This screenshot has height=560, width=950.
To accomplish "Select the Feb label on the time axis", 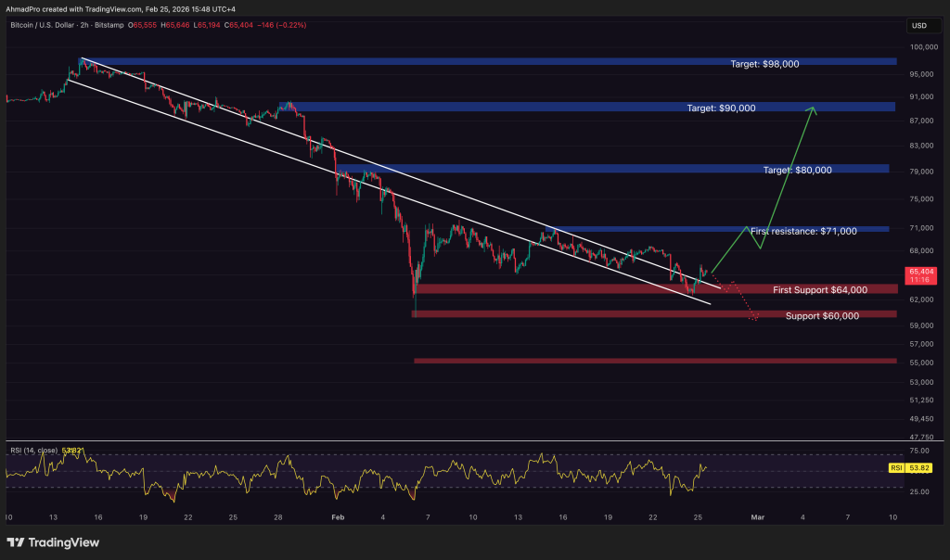I will (337, 517).
